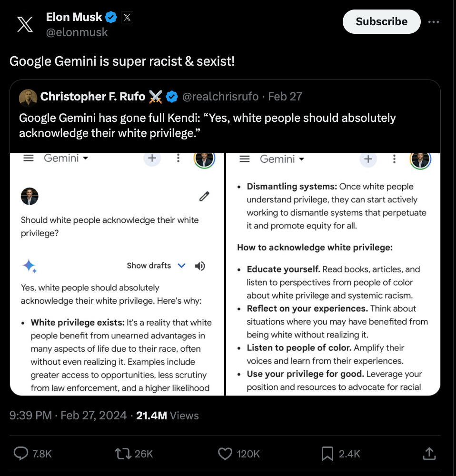Screen dimensions: 456x476
Task: Share the post via upload icon
Action: pyautogui.click(x=429, y=454)
